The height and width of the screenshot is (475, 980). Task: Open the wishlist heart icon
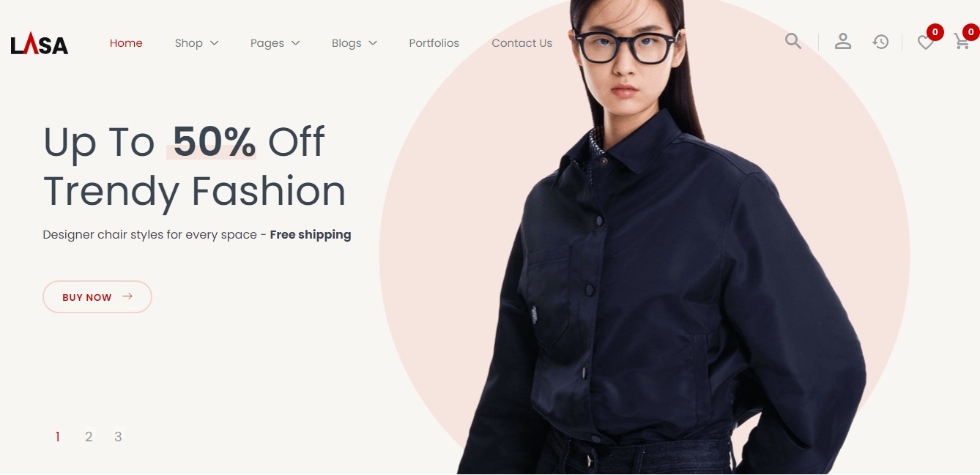[926, 43]
